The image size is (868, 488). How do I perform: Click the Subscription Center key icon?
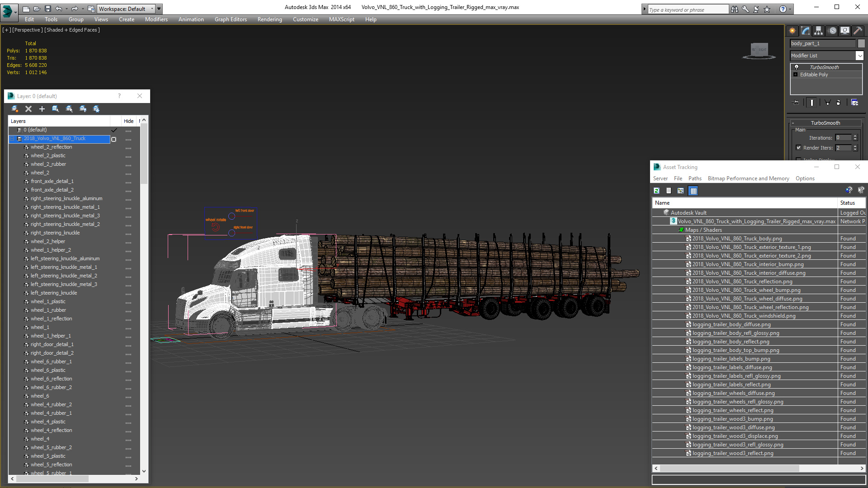(745, 9)
